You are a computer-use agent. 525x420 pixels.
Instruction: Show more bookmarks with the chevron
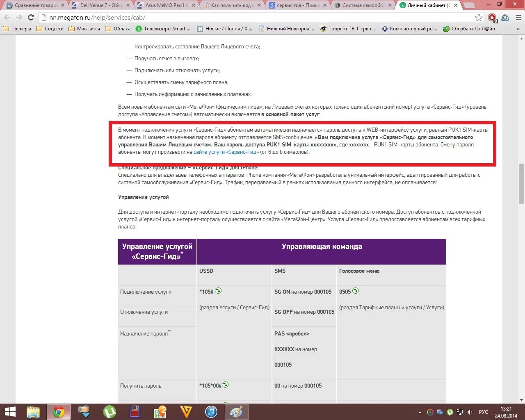click(x=518, y=29)
